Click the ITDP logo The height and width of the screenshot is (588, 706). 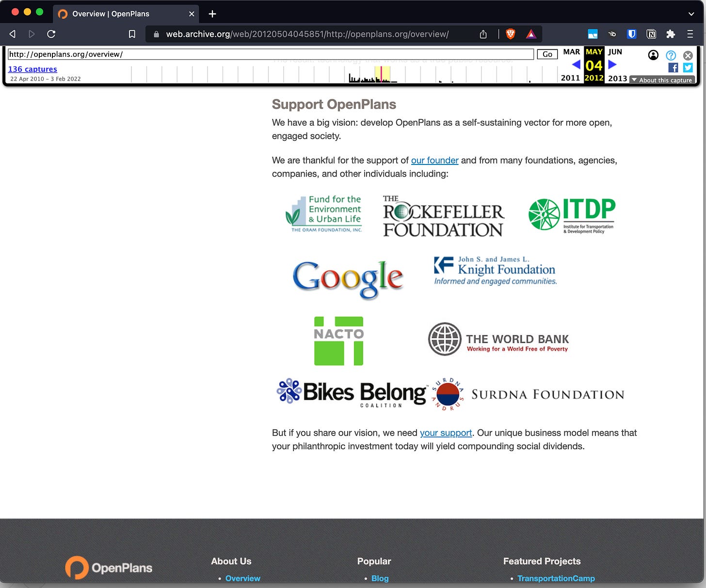point(572,215)
